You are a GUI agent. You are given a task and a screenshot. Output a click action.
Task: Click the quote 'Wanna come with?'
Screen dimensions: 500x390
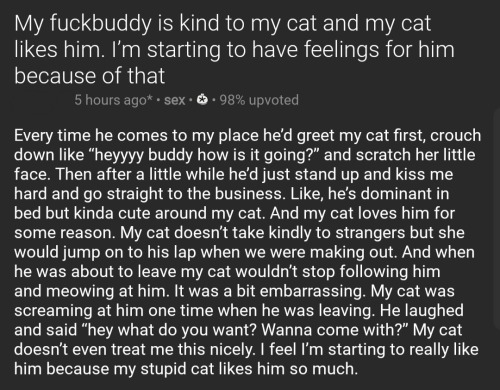(335, 330)
